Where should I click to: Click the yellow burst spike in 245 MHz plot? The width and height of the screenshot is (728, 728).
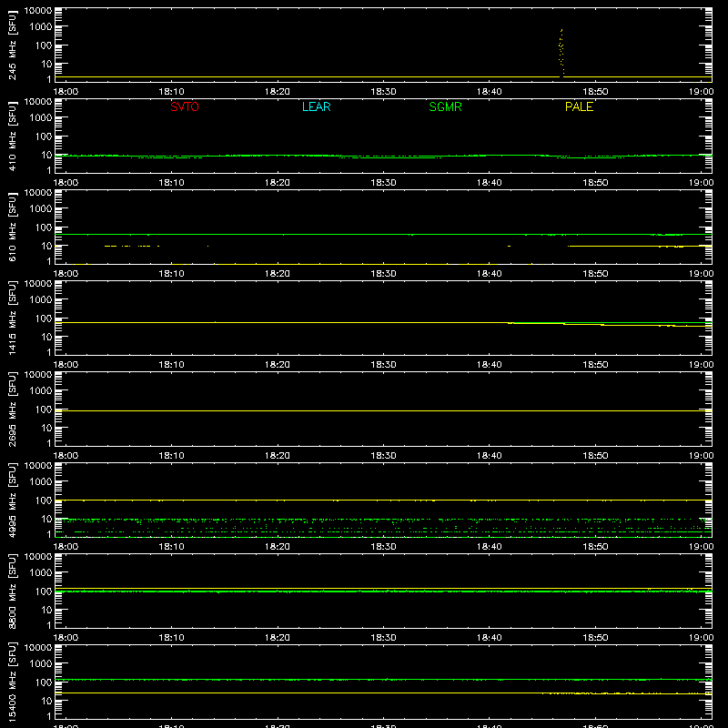pos(561,52)
